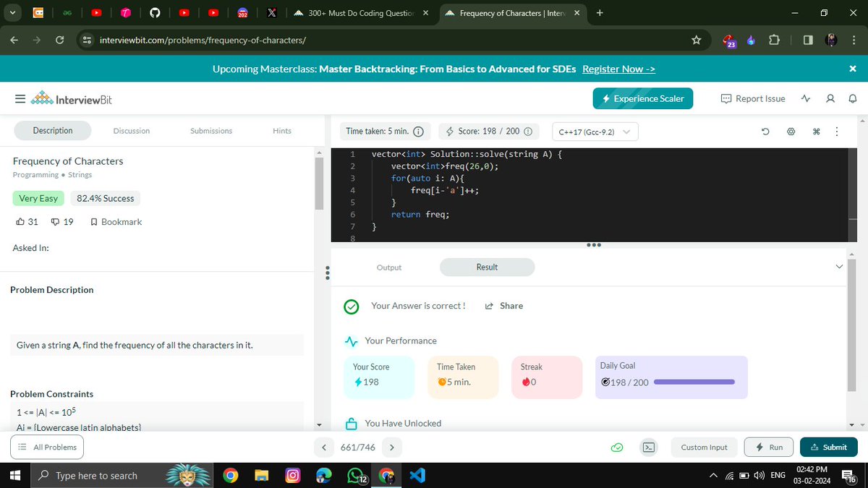Click the Programming category link
Image resolution: width=868 pixels, height=488 pixels.
(35, 174)
